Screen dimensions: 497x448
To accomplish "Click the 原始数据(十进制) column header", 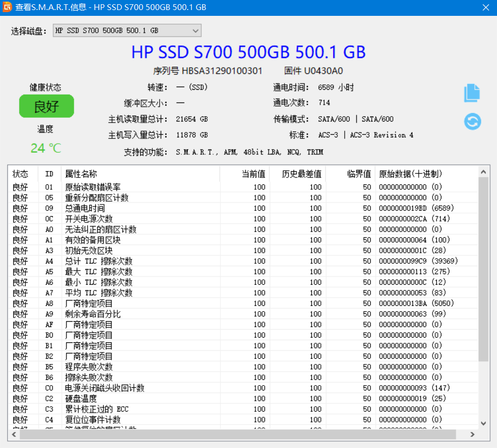I will [426, 174].
